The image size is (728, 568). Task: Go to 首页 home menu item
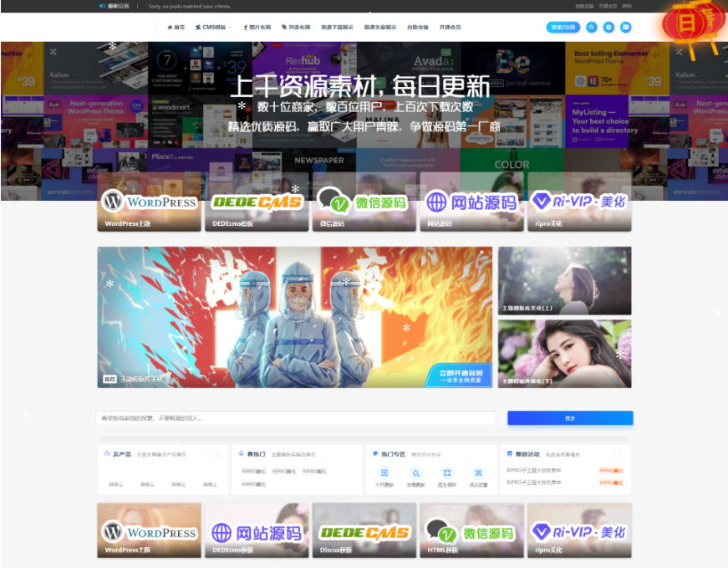[x=176, y=27]
